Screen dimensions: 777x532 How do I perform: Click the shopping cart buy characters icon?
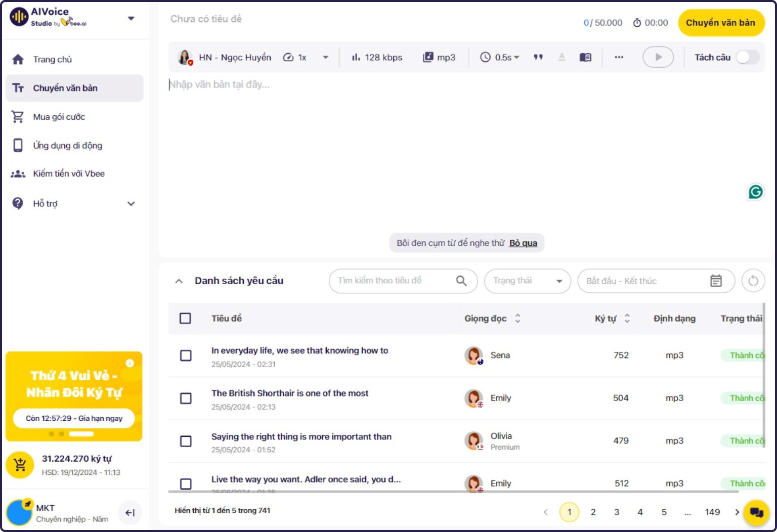pyautogui.click(x=20, y=465)
